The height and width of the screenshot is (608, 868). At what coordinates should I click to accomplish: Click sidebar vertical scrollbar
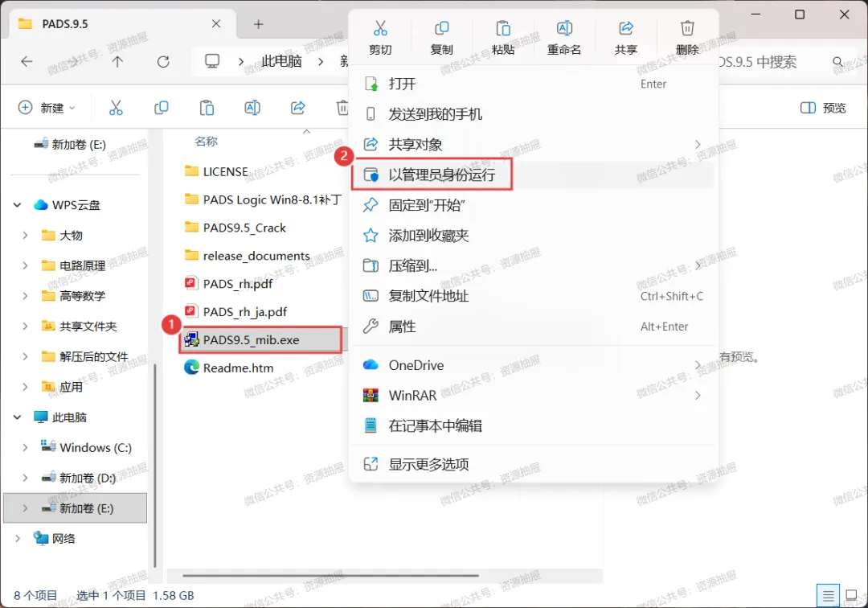click(154, 465)
